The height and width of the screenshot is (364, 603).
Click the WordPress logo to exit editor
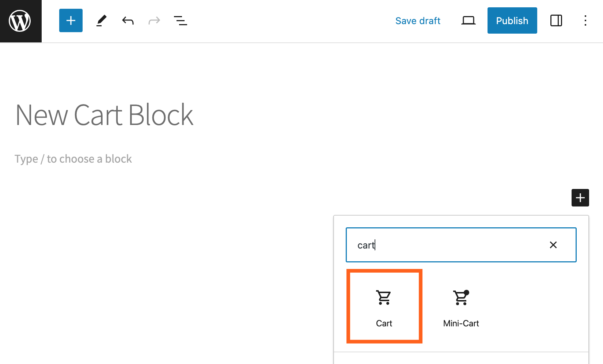tap(20, 21)
